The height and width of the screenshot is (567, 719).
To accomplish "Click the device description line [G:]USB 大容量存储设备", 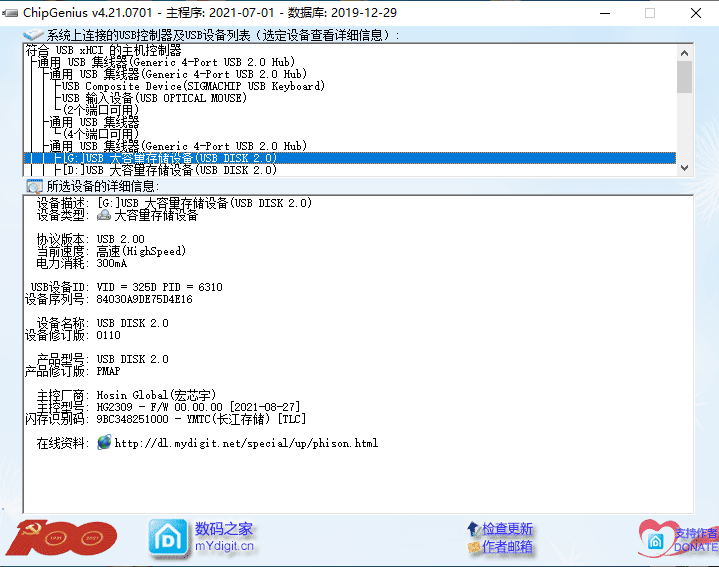I will 205,203.
